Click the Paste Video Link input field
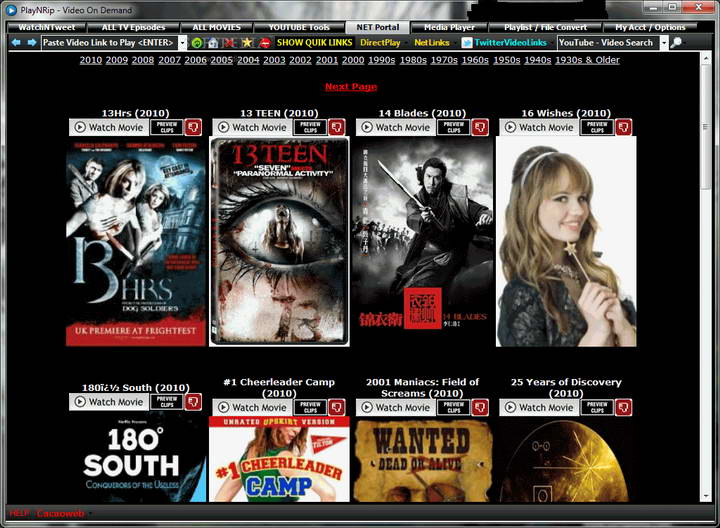This screenshot has width=720, height=528. (x=110, y=43)
